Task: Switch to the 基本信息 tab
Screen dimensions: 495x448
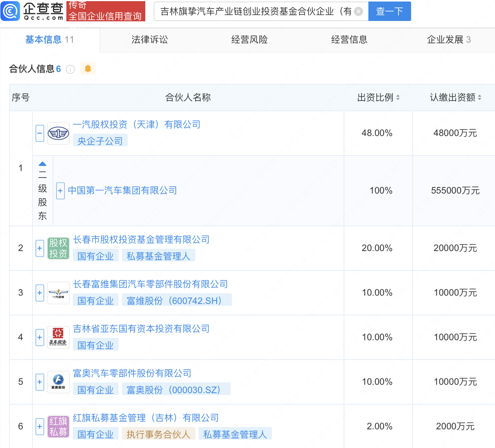Action: (50, 40)
